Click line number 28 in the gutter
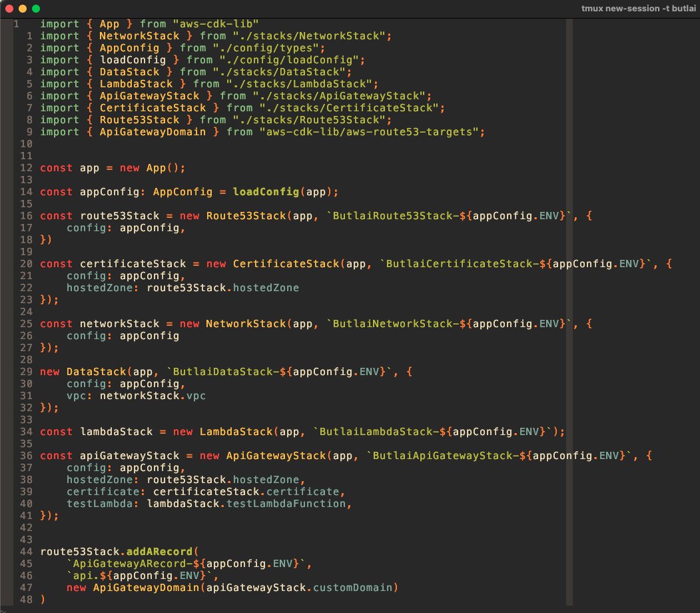 tap(27, 360)
